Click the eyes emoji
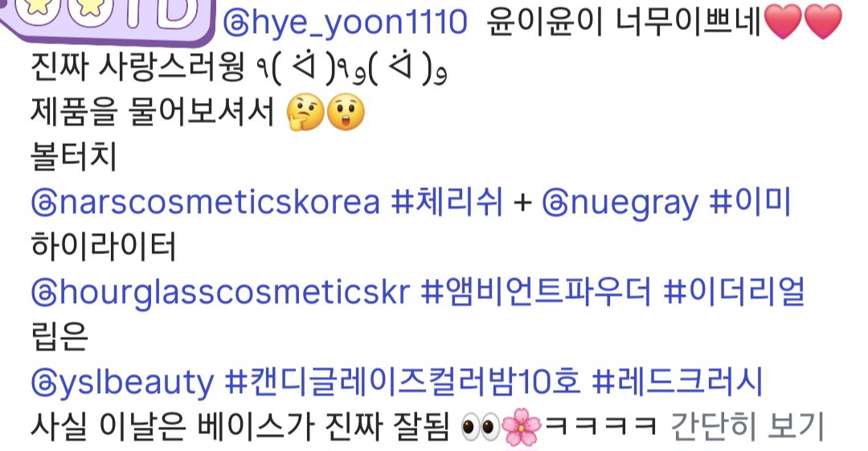 480,428
